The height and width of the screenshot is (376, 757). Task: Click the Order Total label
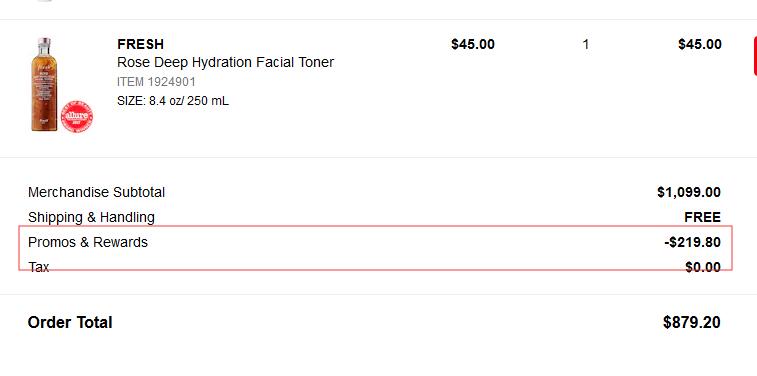point(70,322)
